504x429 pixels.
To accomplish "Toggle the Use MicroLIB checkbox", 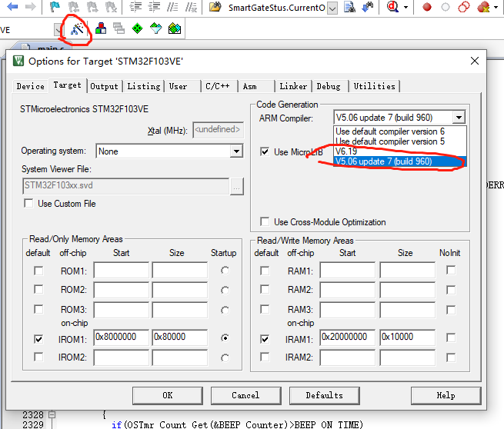I will [265, 152].
